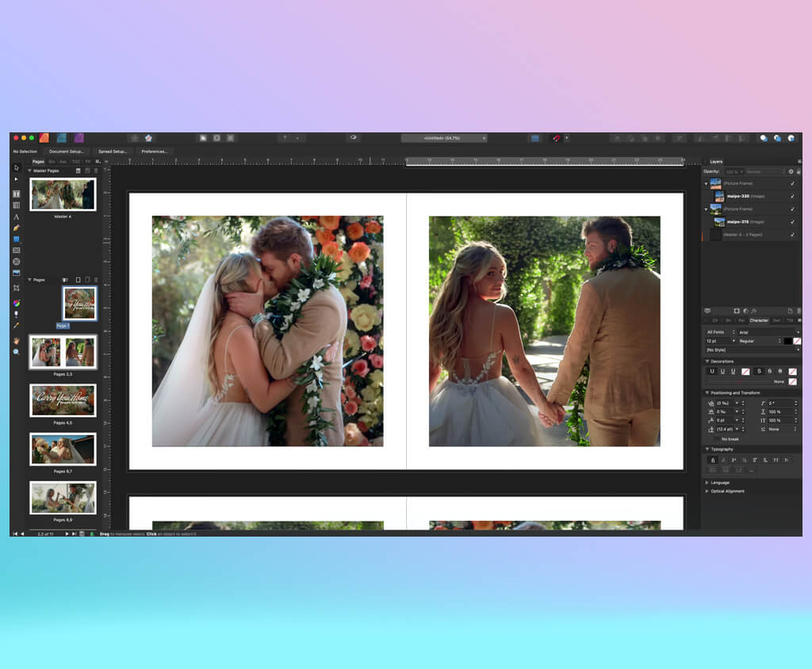Collapse the Decorations section
The width and height of the screenshot is (812, 669).
pyautogui.click(x=707, y=361)
